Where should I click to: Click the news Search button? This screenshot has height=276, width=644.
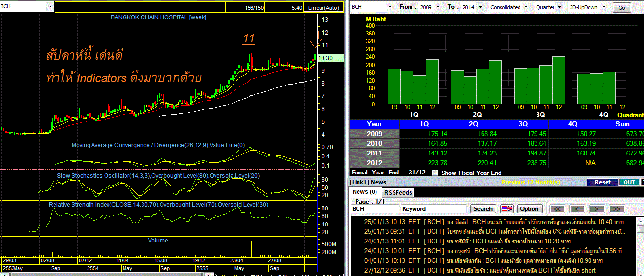(483, 208)
